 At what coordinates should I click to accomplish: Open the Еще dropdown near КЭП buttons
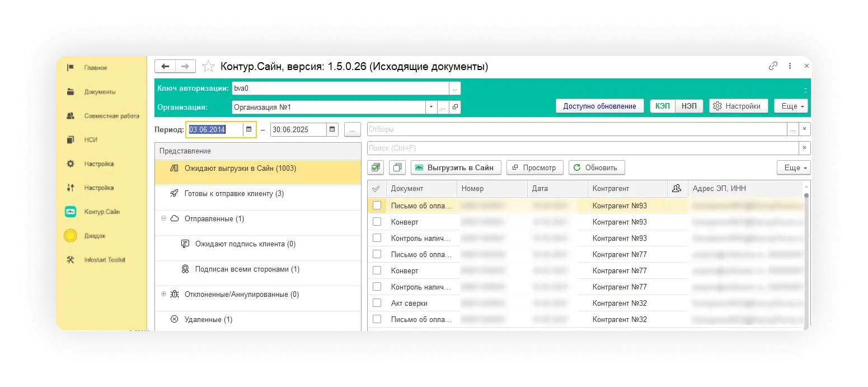[x=791, y=106]
